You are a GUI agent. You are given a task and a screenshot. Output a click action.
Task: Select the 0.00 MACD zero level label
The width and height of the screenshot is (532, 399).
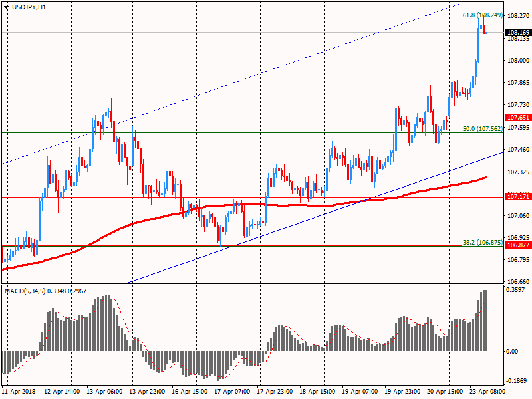pos(512,352)
